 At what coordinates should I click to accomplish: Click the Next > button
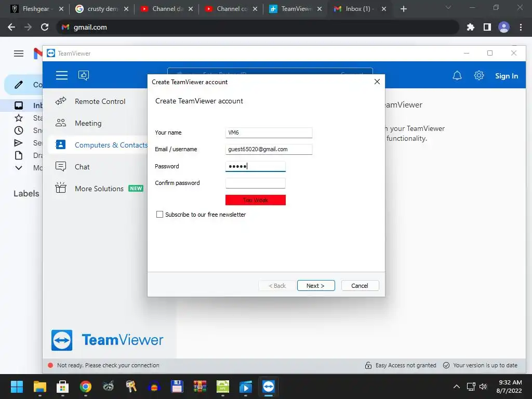pos(316,286)
